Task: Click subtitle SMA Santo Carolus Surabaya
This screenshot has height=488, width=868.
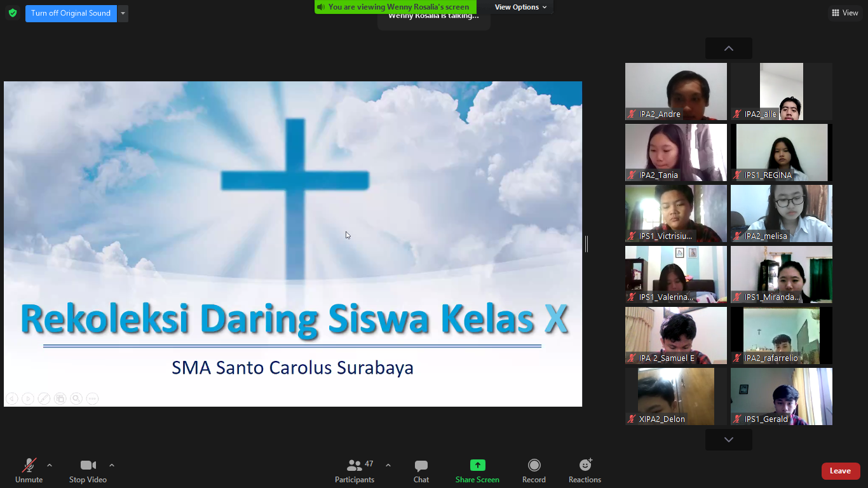Action: tap(292, 368)
